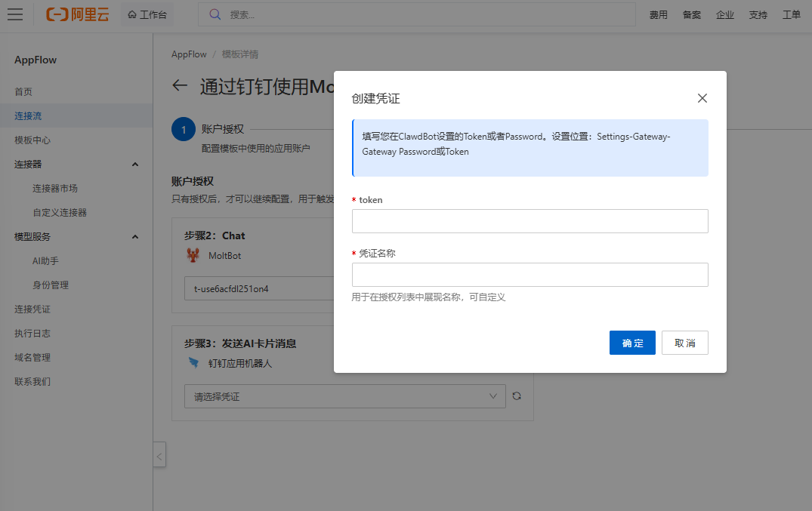Focus the token input field
This screenshot has height=511, width=812.
click(x=529, y=221)
